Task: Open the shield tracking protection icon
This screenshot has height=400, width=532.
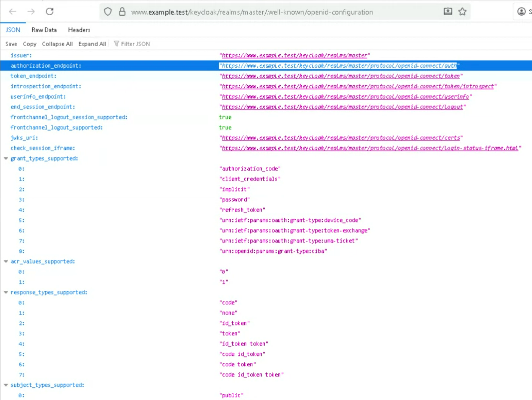Action: [108, 12]
